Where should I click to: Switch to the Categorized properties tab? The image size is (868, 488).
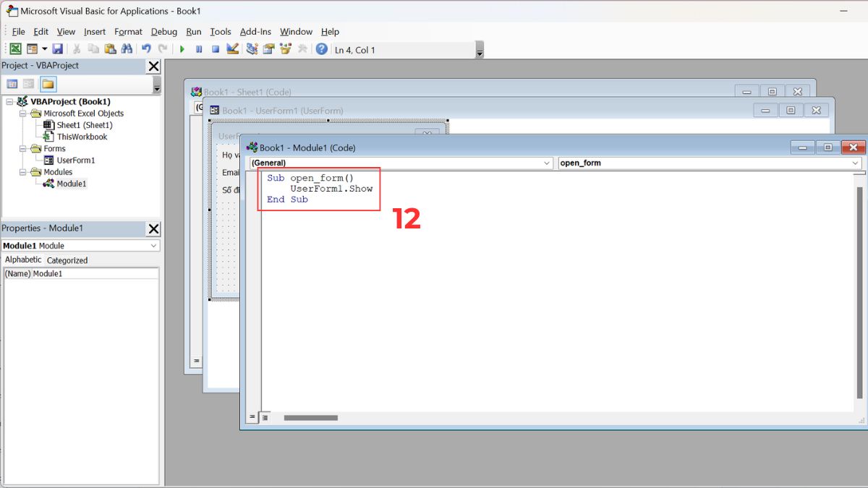[67, 260]
